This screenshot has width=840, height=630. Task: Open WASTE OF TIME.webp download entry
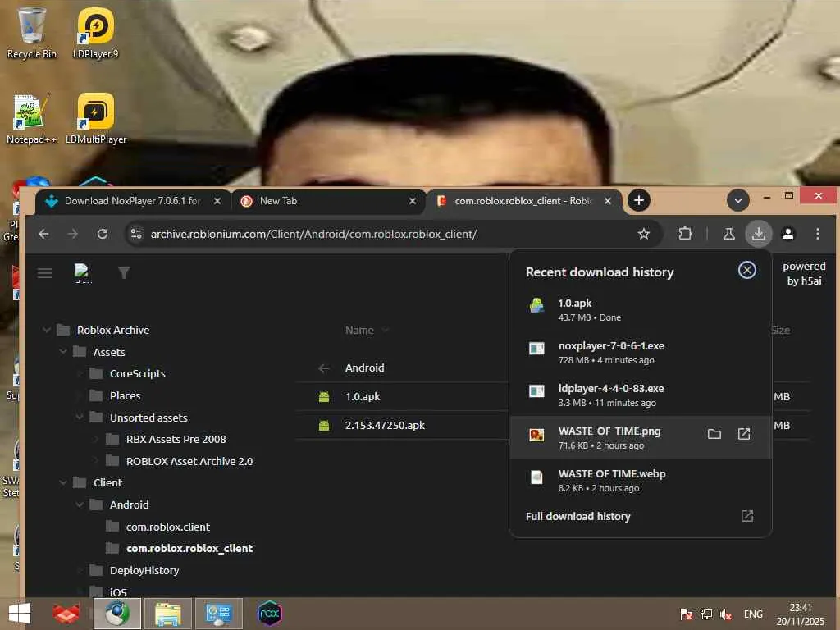(x=640, y=480)
